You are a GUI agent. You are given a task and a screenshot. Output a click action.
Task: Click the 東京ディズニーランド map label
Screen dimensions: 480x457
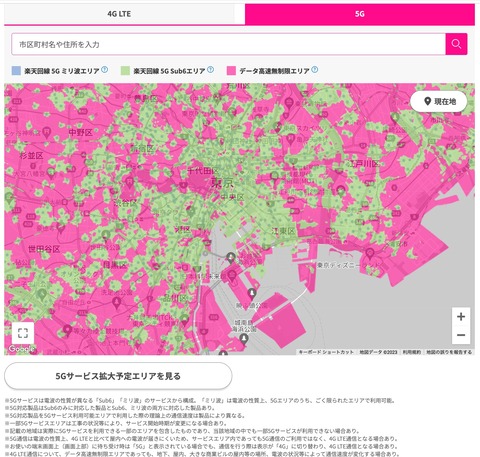tap(348, 265)
